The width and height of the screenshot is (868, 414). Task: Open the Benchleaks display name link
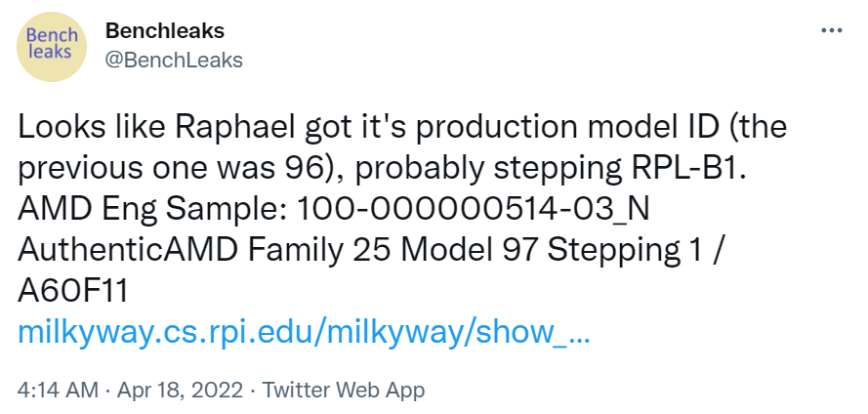point(164,31)
